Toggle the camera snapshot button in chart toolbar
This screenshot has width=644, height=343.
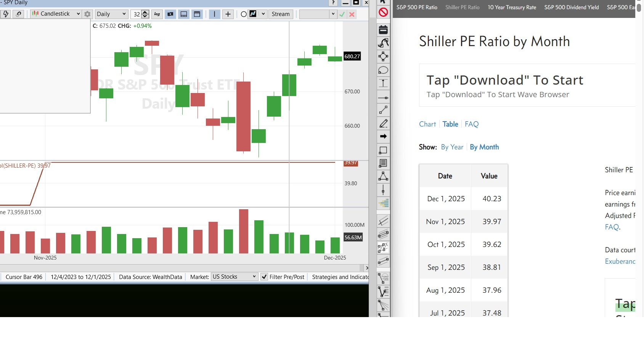point(170,14)
